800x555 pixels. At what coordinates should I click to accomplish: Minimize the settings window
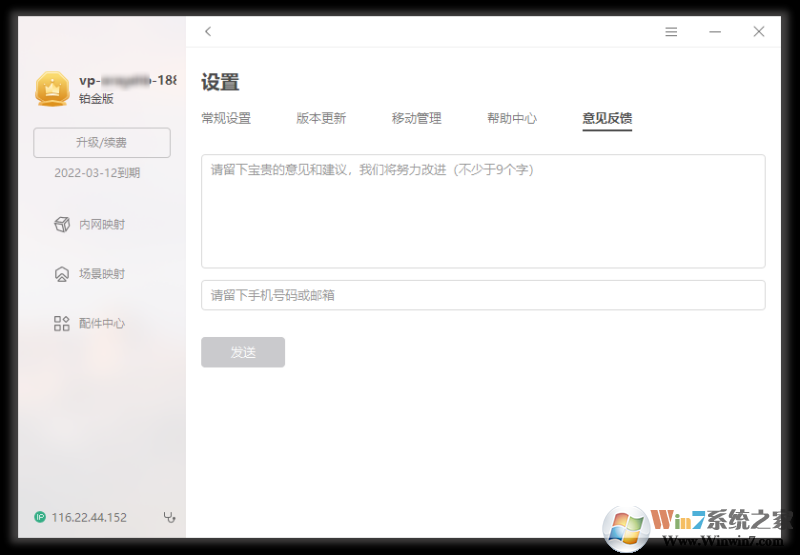[715, 32]
